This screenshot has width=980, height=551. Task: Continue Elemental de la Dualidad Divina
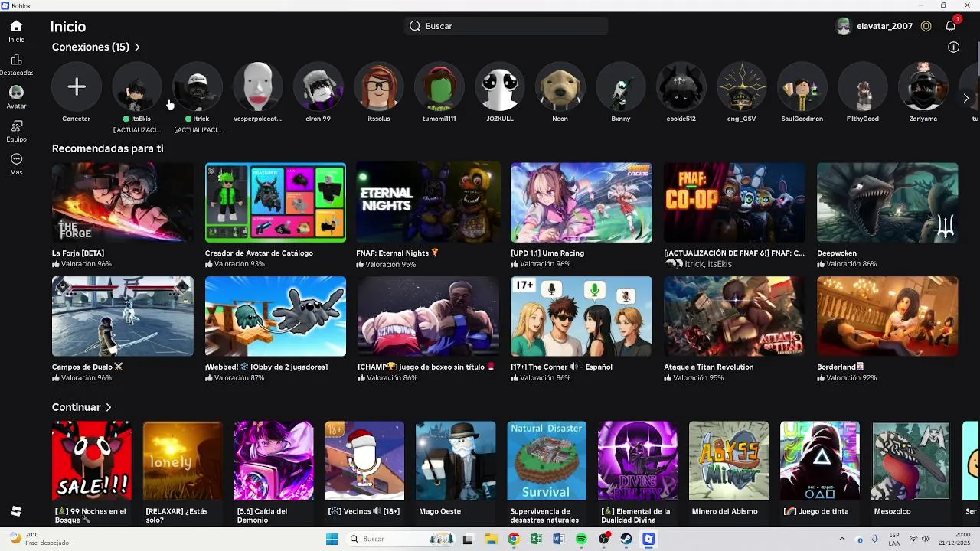pyautogui.click(x=638, y=461)
